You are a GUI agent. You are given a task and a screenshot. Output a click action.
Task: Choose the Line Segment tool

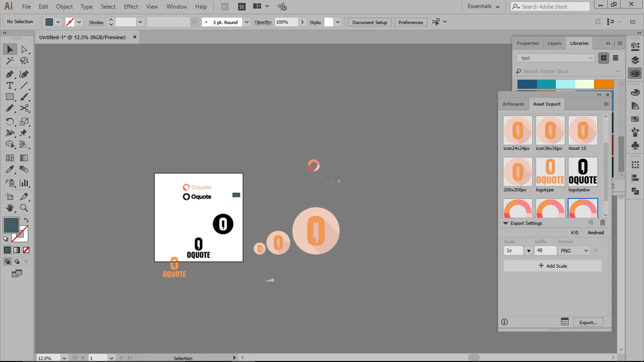point(24,85)
